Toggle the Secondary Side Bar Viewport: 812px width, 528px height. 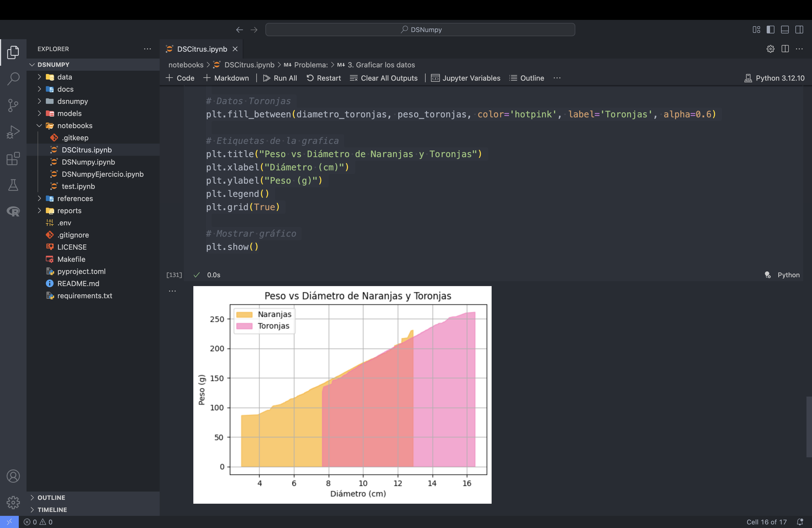799,30
